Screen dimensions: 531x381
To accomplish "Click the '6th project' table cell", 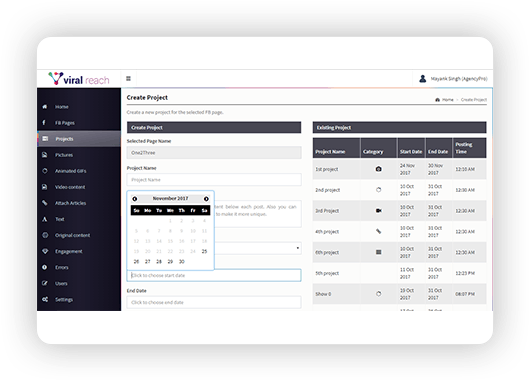I will point(336,252).
